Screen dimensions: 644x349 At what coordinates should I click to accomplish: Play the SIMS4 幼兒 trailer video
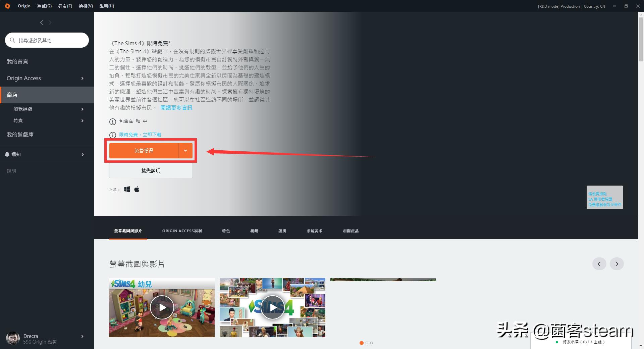click(162, 307)
